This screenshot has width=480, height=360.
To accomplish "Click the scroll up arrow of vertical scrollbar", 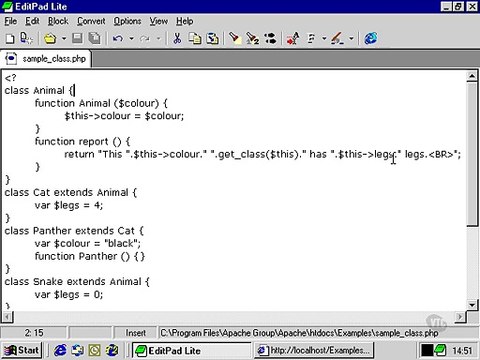I will coord(472,77).
